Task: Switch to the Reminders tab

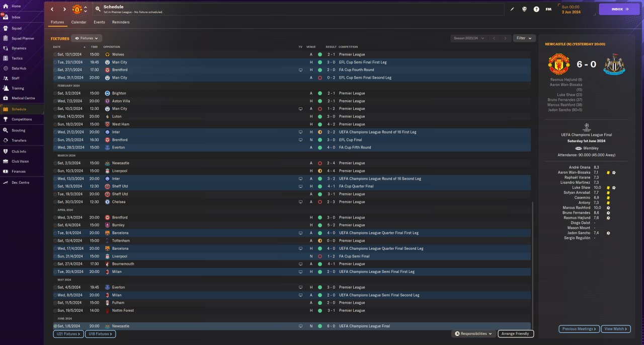Action: (x=121, y=22)
